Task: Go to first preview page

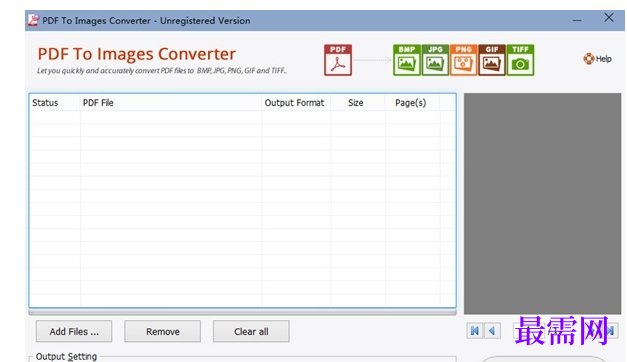Action: [475, 331]
